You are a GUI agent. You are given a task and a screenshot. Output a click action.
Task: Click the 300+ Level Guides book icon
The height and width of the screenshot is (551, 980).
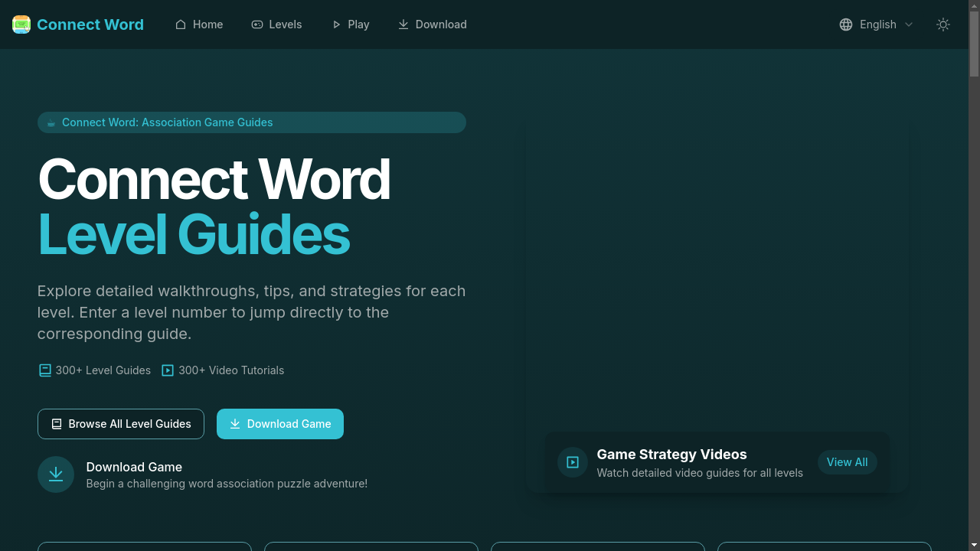click(45, 370)
